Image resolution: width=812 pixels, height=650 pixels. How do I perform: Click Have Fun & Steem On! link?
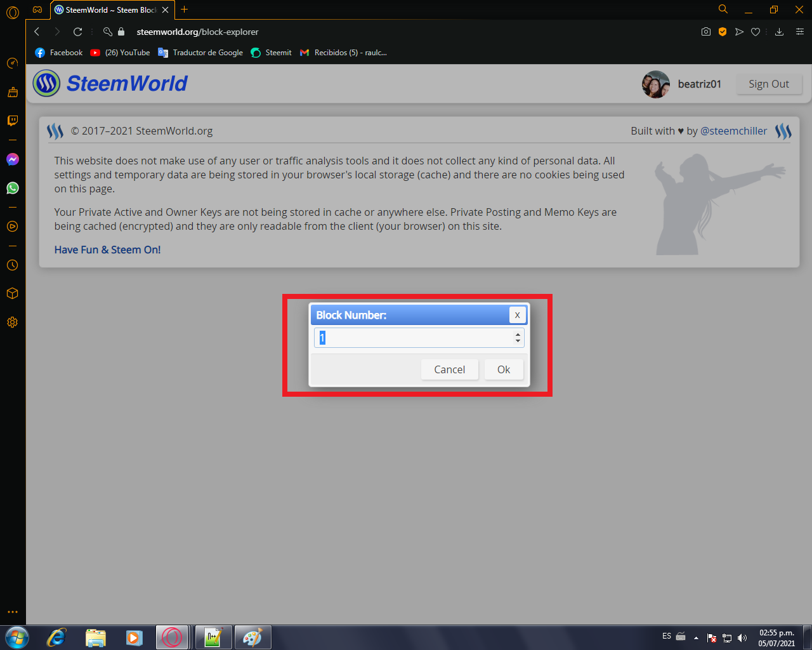pos(107,249)
